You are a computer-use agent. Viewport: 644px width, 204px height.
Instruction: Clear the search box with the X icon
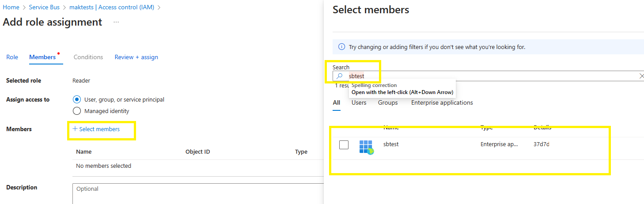click(x=641, y=76)
